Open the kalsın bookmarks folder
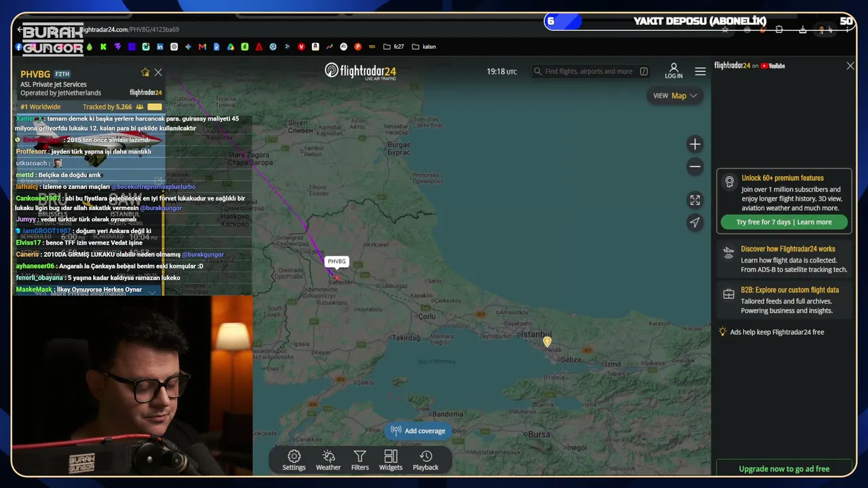This screenshot has width=868, height=488. pyautogui.click(x=424, y=47)
